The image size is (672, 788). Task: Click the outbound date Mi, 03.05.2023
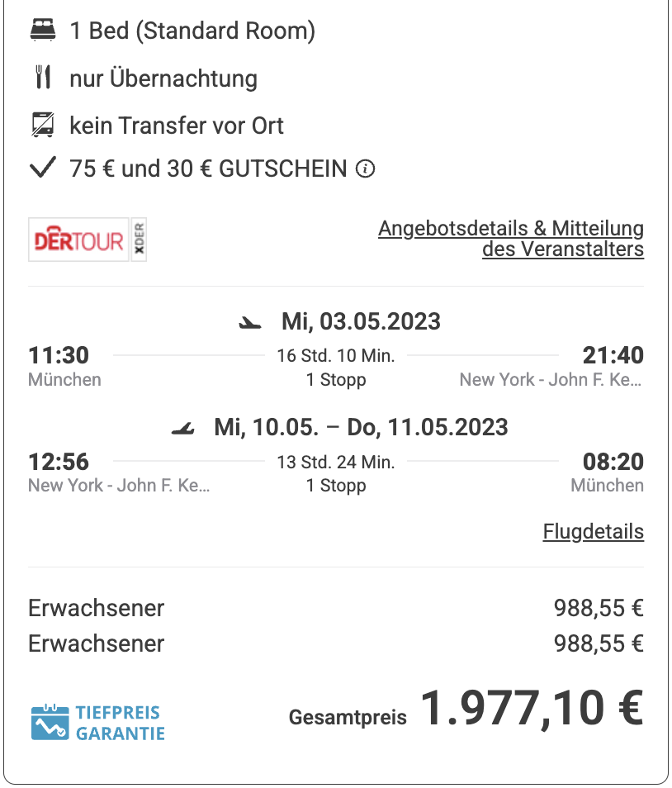tap(361, 321)
